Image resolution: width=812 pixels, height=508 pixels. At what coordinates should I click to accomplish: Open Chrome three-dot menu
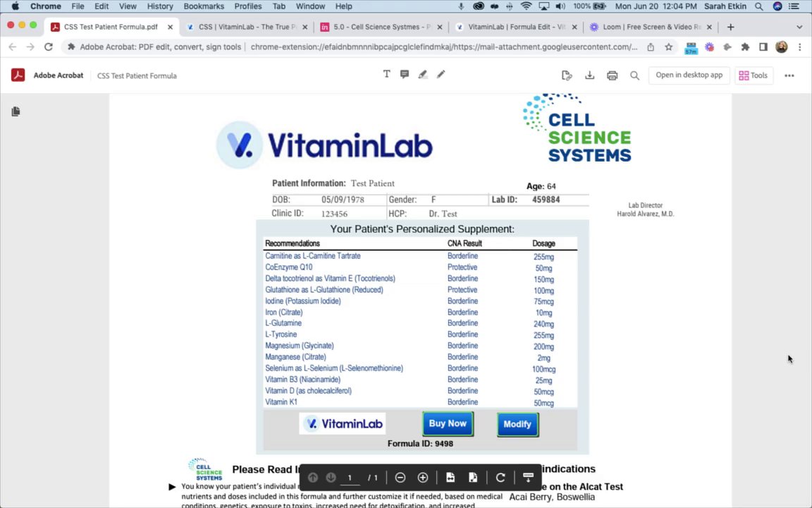click(x=799, y=47)
